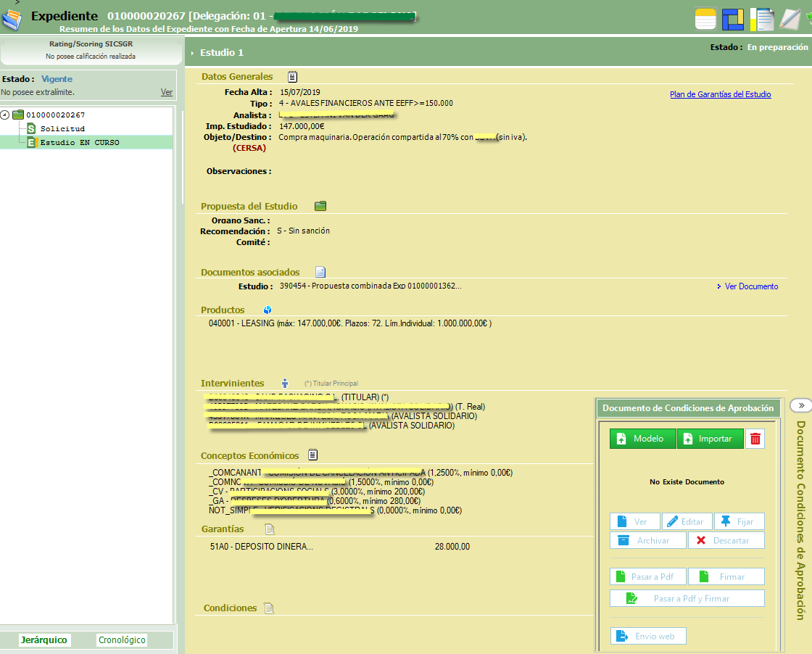The image size is (812, 654).
Task: Click the Productos blue cube icon
Action: [268, 310]
